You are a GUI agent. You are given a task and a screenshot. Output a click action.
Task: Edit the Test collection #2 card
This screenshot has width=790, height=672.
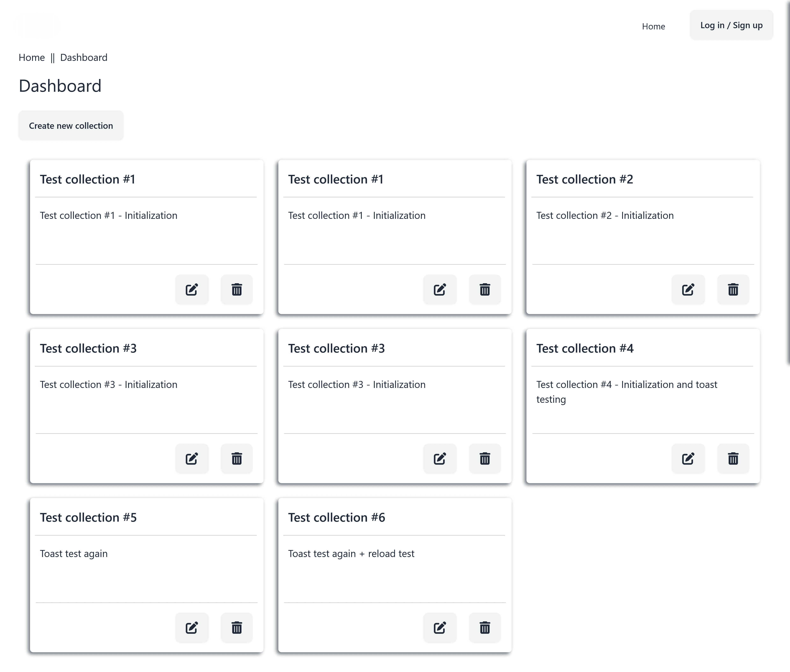click(688, 290)
